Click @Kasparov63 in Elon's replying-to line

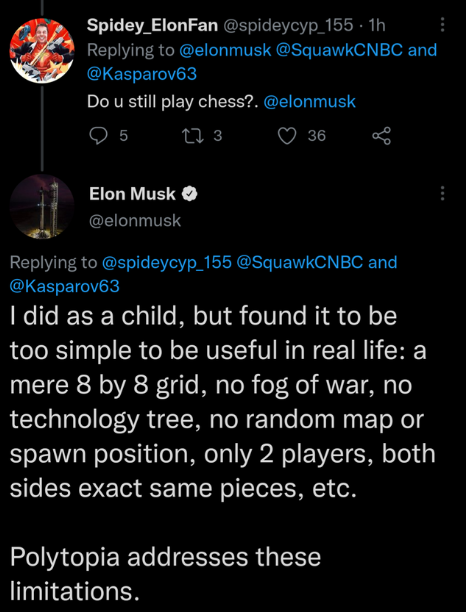click(65, 286)
